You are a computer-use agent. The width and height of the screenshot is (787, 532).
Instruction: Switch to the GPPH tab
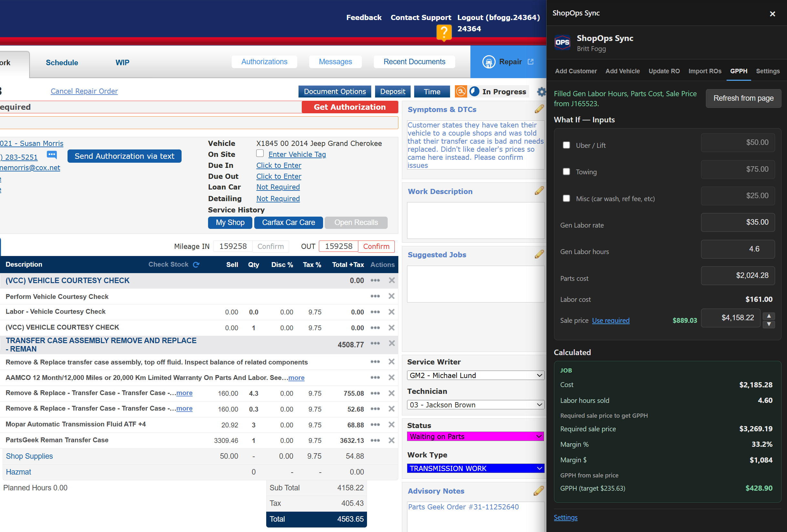739,71
